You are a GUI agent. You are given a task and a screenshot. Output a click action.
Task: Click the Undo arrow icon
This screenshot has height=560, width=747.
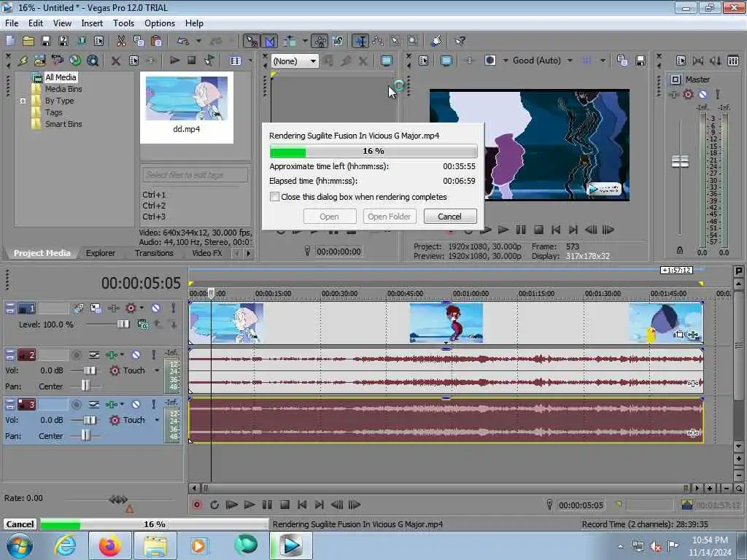click(x=183, y=41)
